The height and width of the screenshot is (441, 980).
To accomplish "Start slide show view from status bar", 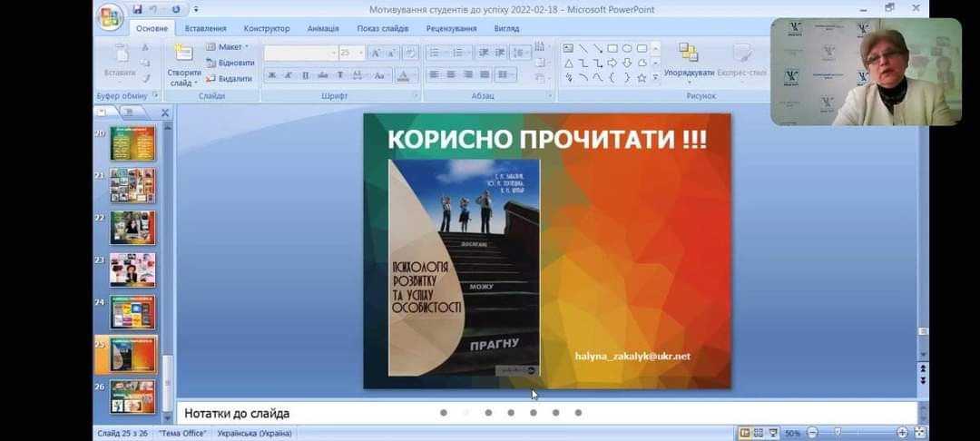I will pos(773,433).
